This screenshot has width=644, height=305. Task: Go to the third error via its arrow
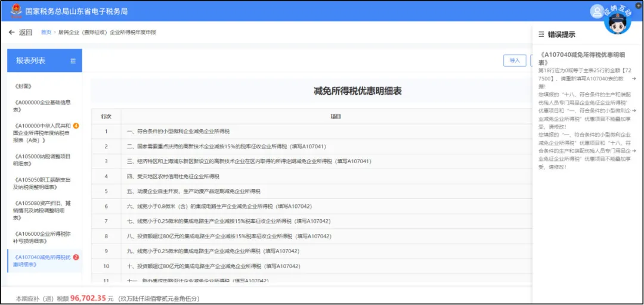tap(634, 151)
